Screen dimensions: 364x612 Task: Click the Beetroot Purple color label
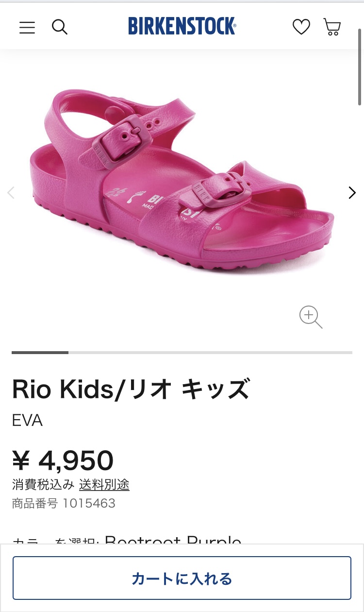click(173, 541)
